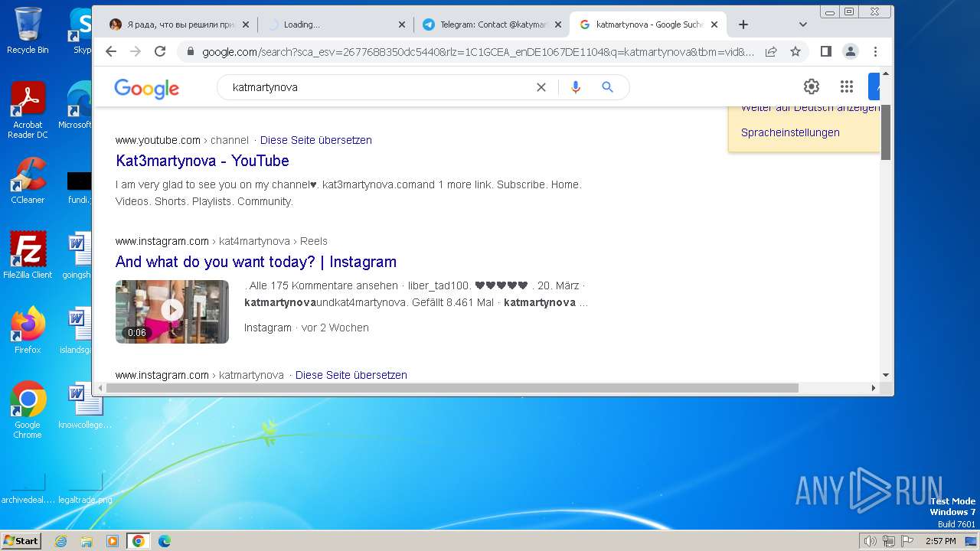Start voice search with the microphone icon
This screenshot has width=980, height=551.
pos(576,87)
